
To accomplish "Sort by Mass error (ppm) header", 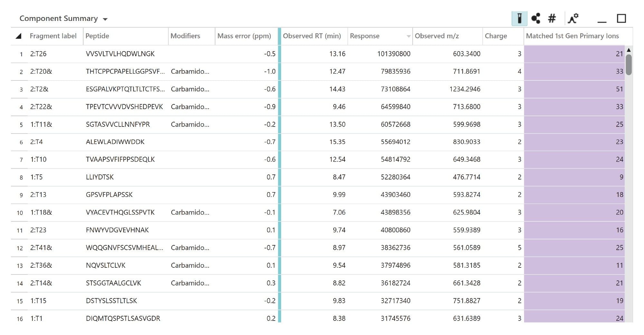I will click(244, 36).
